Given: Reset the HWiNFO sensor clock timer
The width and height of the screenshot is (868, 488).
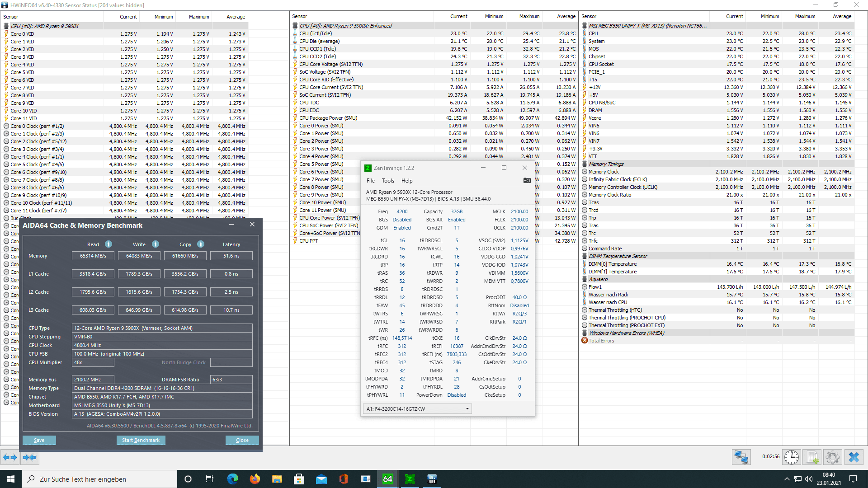Looking at the screenshot, I should [x=791, y=457].
